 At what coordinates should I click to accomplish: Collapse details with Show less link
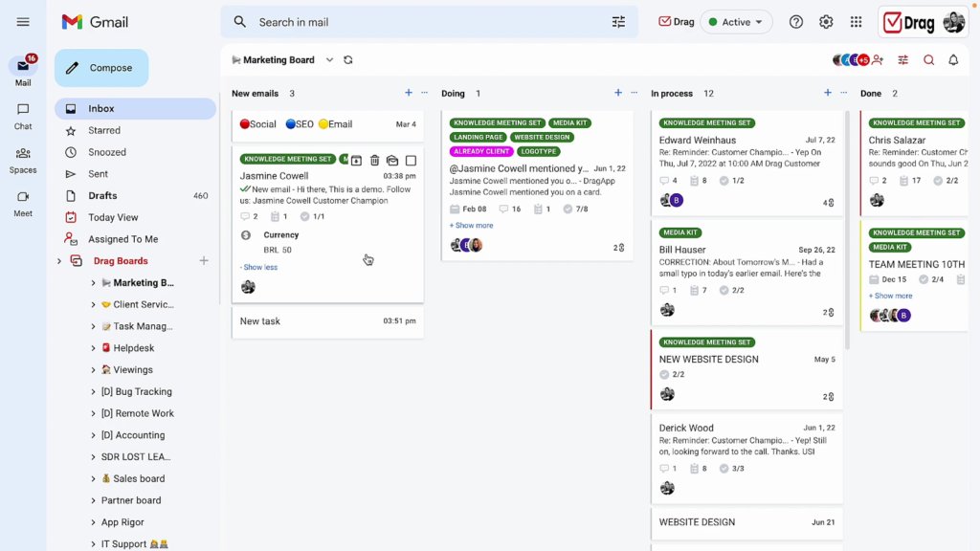[258, 267]
